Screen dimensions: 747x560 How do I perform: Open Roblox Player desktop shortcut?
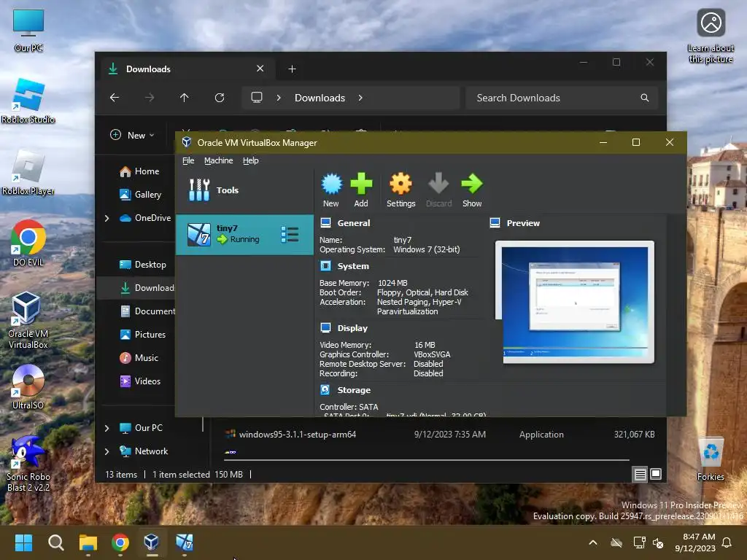(x=28, y=172)
